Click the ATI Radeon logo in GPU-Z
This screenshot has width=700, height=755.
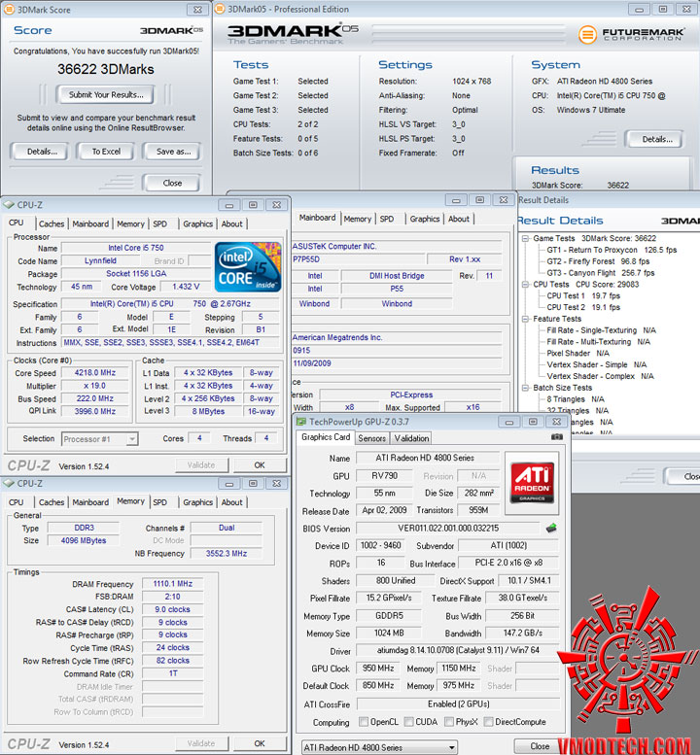pyautogui.click(x=533, y=483)
